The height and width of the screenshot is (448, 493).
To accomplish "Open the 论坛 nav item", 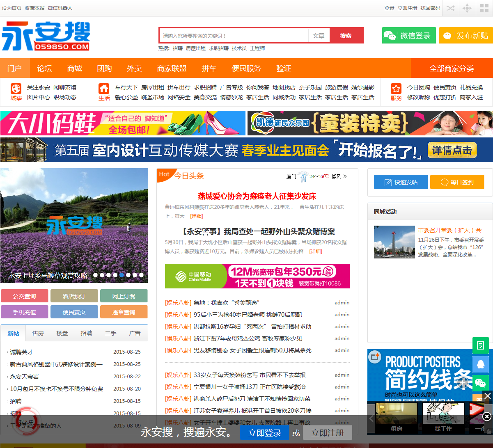I will tap(45, 68).
